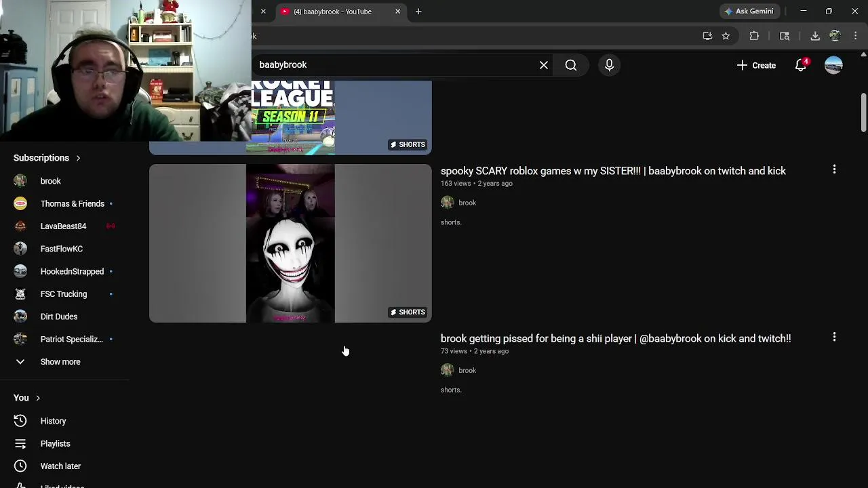Open Dirt Dudes subscription
Viewport: 868px width, 488px height.
[65, 317]
